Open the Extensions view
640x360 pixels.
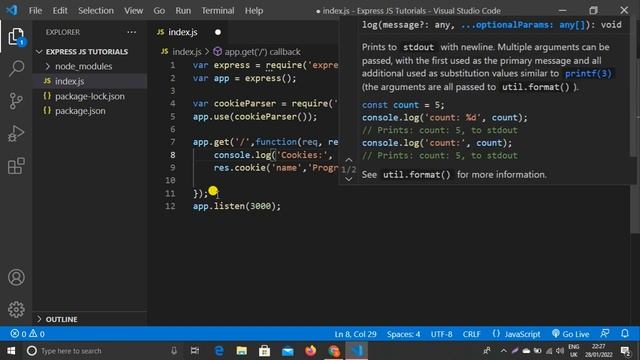(x=16, y=166)
